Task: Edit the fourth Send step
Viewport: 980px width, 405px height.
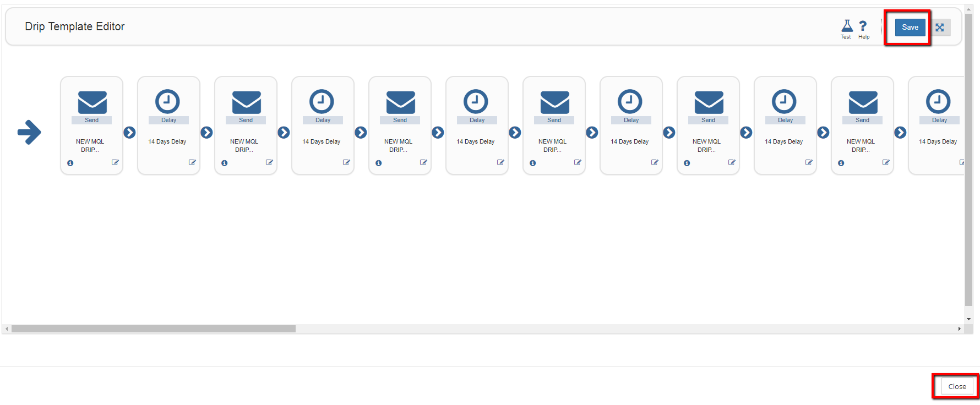Action: coord(578,162)
